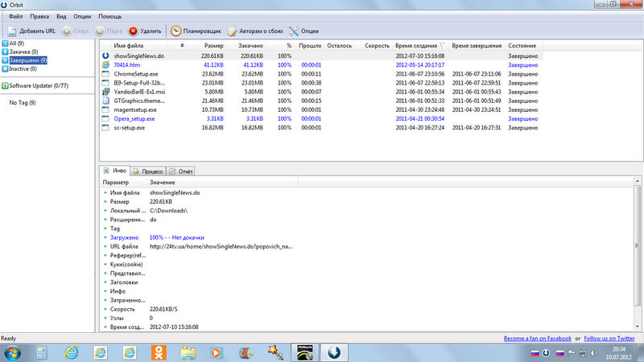Click the Скорость value 220.61KB/S

click(x=163, y=309)
